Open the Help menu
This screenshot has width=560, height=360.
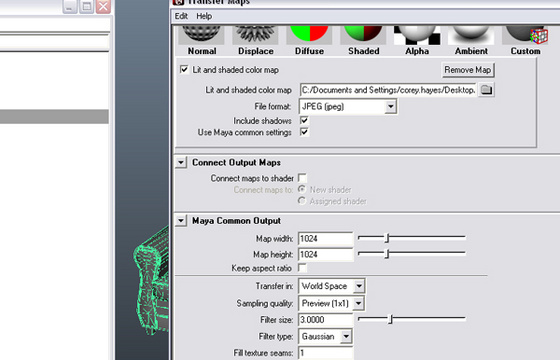click(204, 16)
